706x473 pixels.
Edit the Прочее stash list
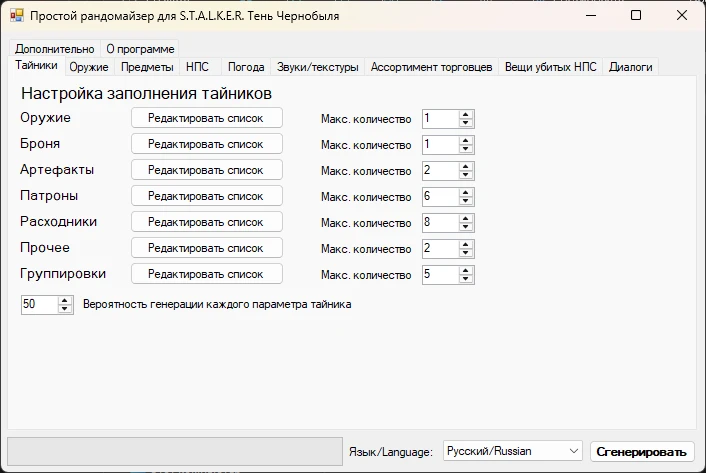click(207, 248)
